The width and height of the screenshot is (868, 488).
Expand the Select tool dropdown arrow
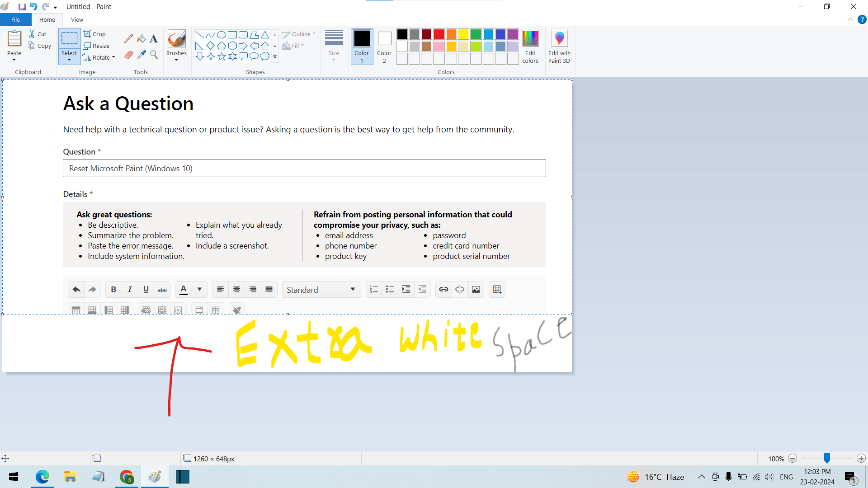click(69, 59)
